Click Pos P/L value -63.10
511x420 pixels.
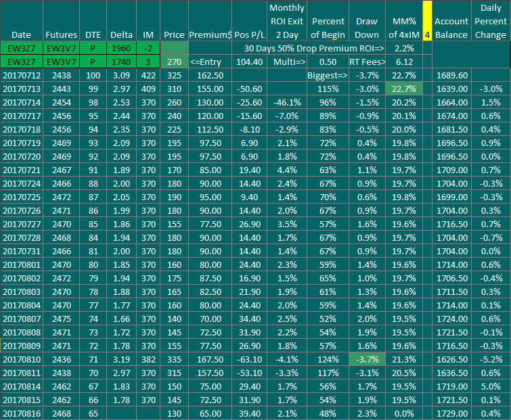[x=249, y=359]
